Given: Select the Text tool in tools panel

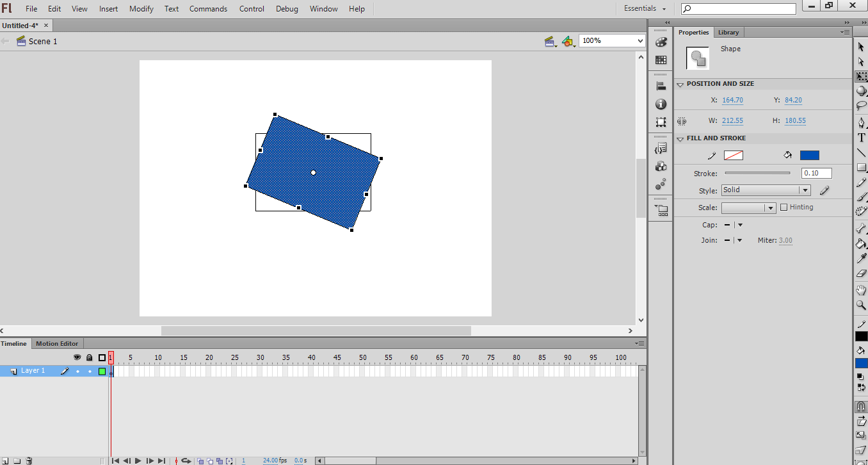Looking at the screenshot, I should [x=861, y=138].
